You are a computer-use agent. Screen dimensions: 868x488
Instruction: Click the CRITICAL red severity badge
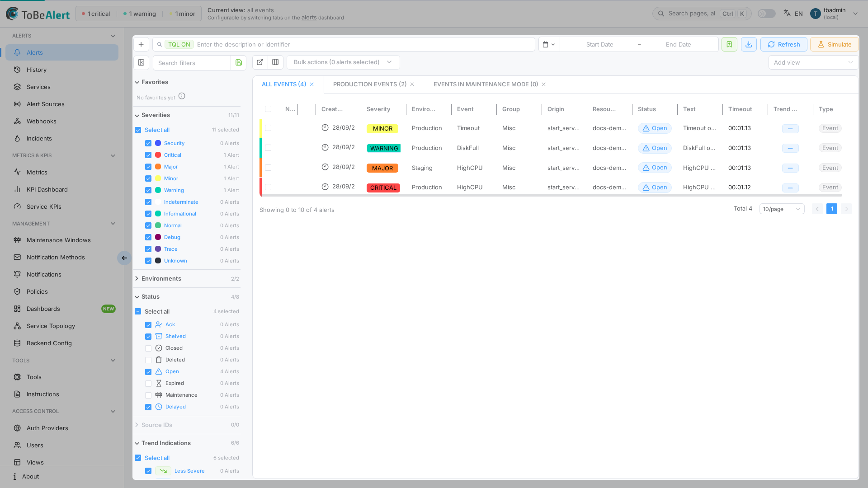point(383,188)
